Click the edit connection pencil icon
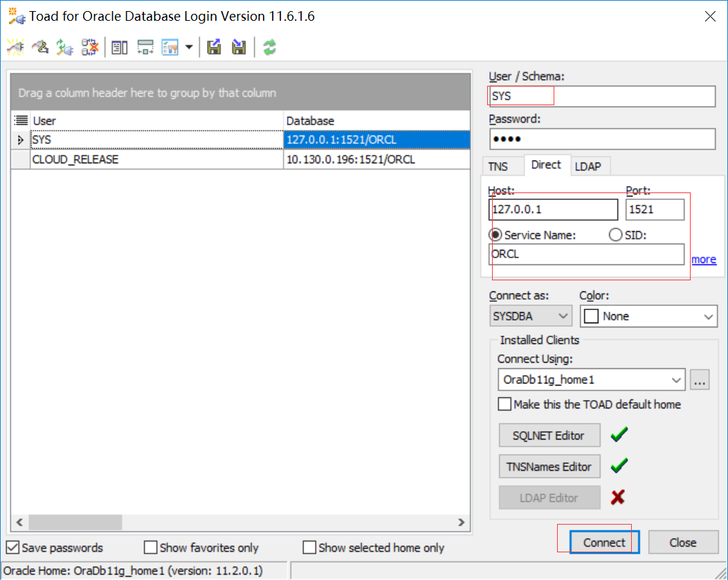The height and width of the screenshot is (580, 728). pyautogui.click(x=40, y=47)
